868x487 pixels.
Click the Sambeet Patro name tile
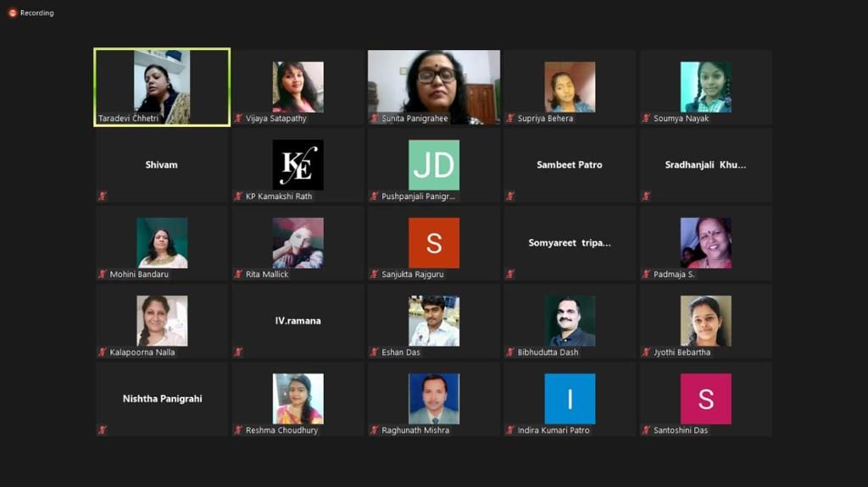[x=569, y=165]
